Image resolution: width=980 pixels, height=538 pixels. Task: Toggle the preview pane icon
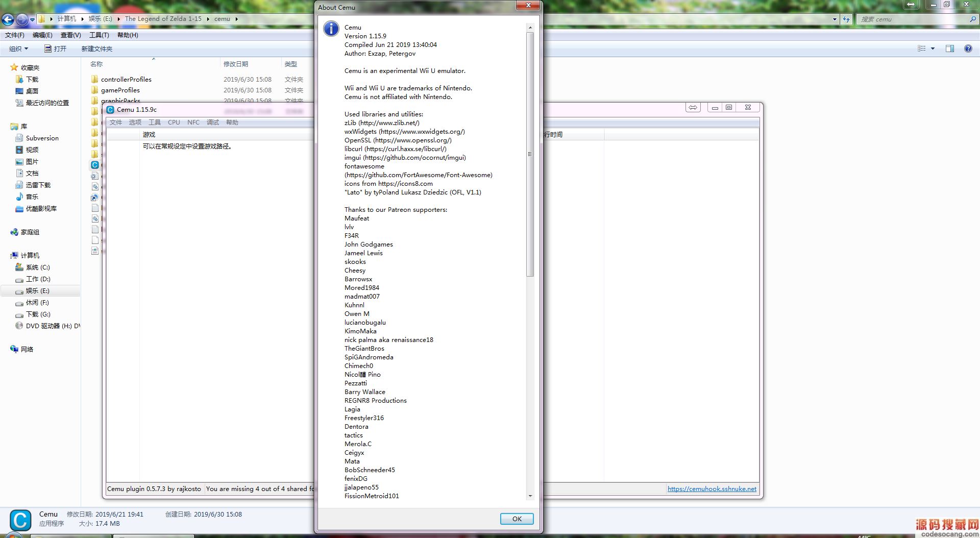pyautogui.click(x=950, y=48)
